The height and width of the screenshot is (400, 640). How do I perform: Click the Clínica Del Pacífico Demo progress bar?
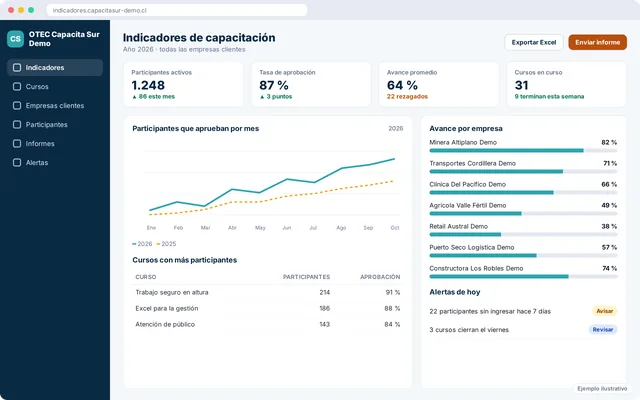pos(523,192)
